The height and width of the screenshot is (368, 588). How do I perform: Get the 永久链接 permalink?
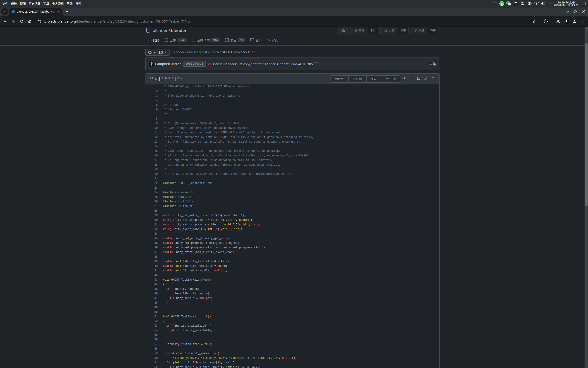coord(357,79)
